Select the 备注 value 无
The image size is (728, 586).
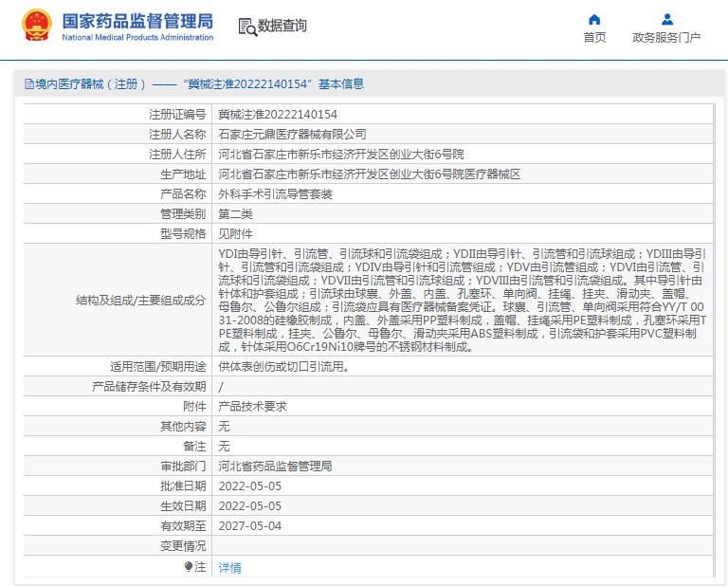click(224, 447)
